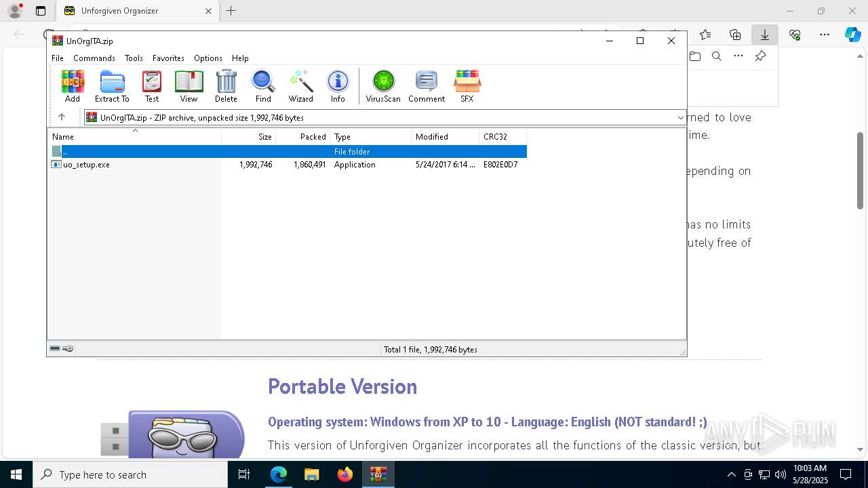
Task: Open Copilot sidebar icon
Action: [x=852, y=35]
